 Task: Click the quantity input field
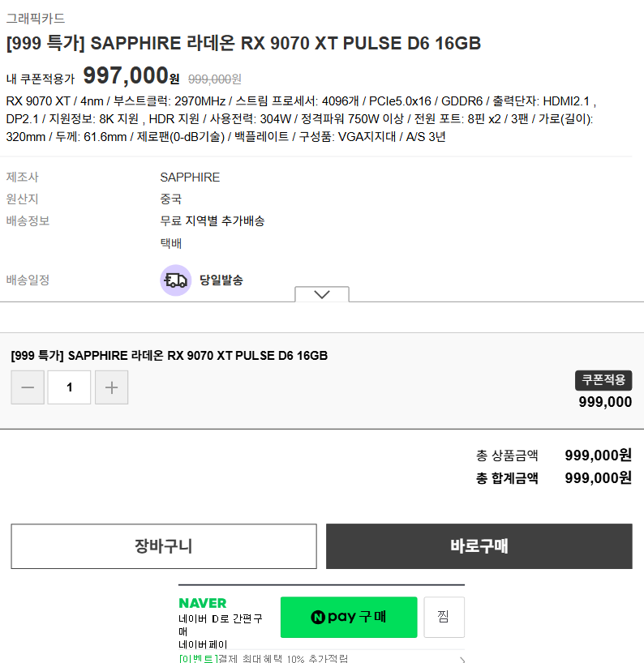[x=69, y=387]
